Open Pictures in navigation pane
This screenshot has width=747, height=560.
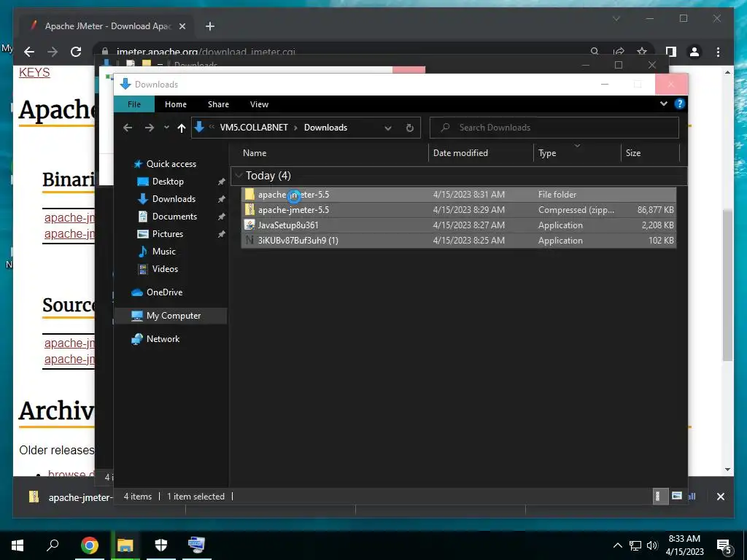[x=167, y=234]
